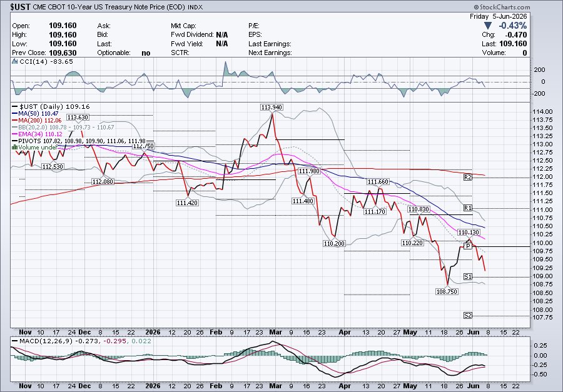Image resolution: width=563 pixels, height=392 pixels.
Task: Click the 107.75 price axis value
Action: coord(542,318)
